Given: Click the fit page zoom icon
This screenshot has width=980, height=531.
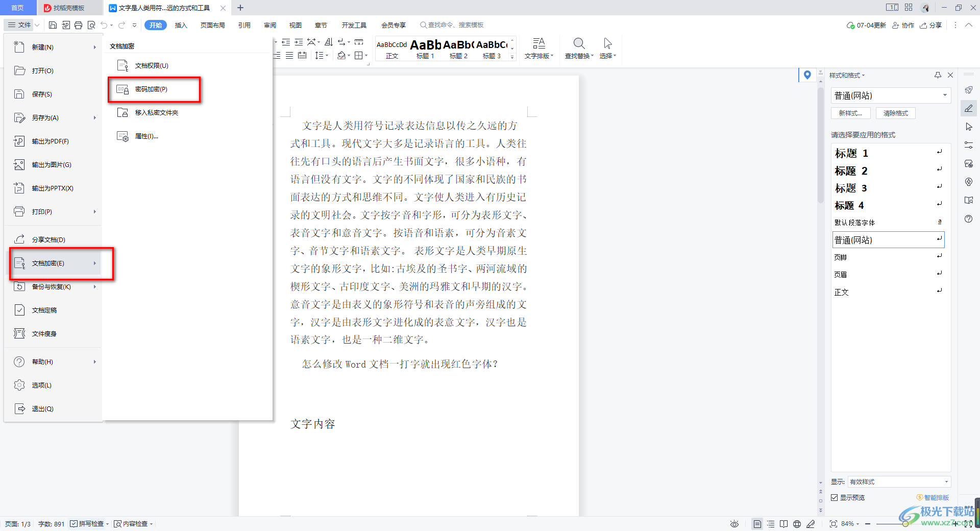Looking at the screenshot, I should point(833,524).
